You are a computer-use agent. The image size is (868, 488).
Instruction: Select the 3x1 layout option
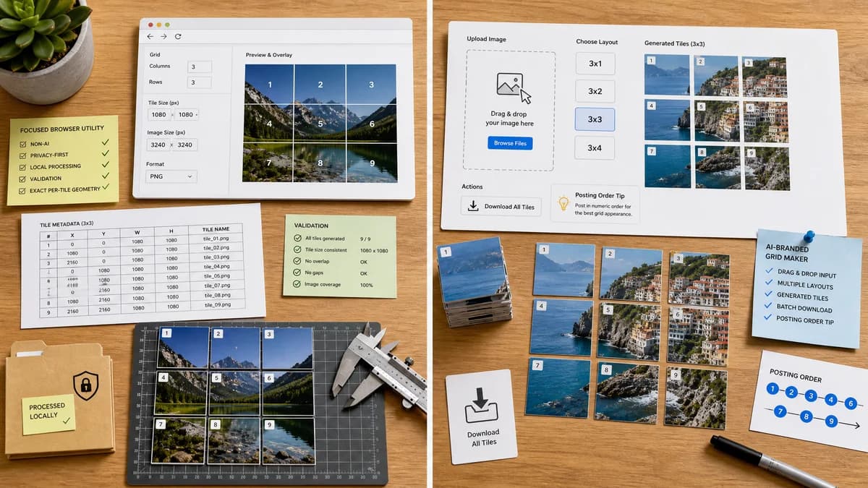(x=595, y=64)
